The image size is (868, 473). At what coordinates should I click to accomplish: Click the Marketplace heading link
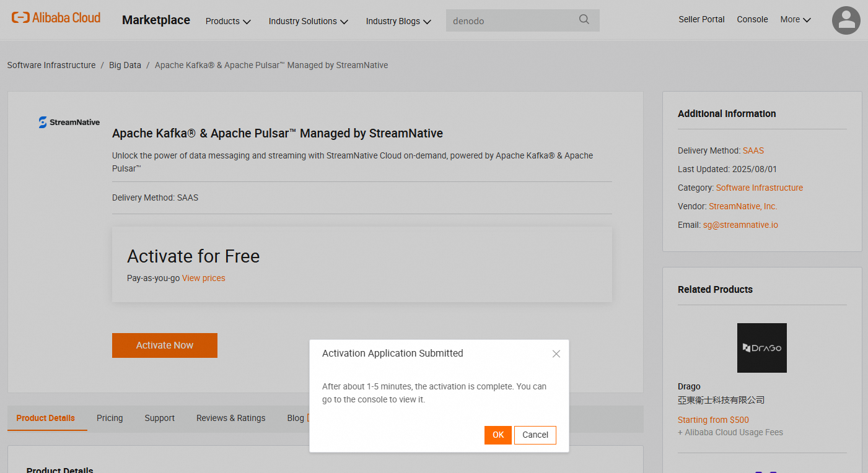156,20
